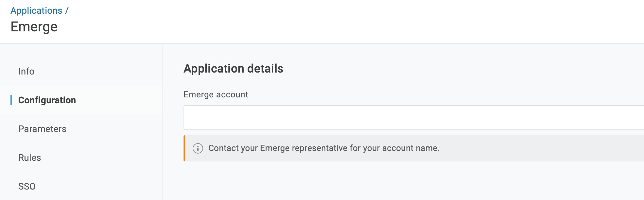Viewport: 644px width, 200px height.
Task: Open the Info section
Action: 26,71
